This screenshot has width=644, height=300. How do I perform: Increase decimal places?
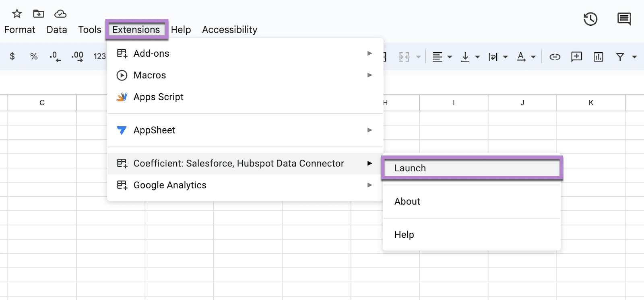pos(77,57)
